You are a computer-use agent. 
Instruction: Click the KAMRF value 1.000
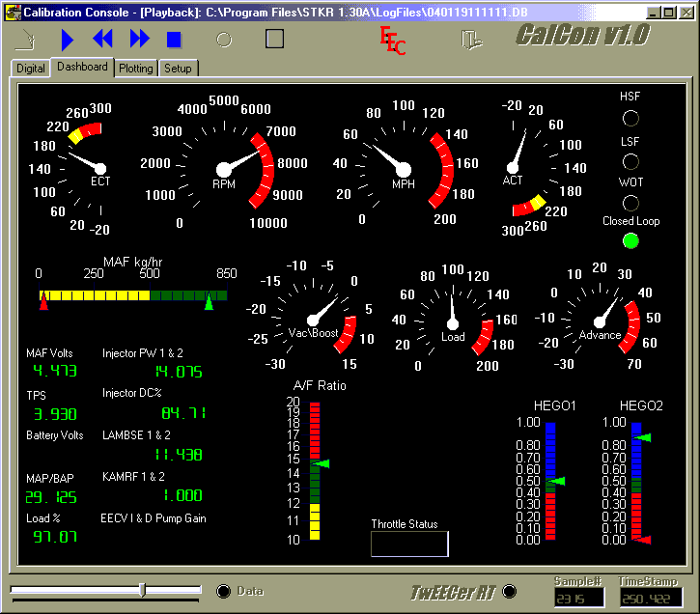(x=183, y=495)
